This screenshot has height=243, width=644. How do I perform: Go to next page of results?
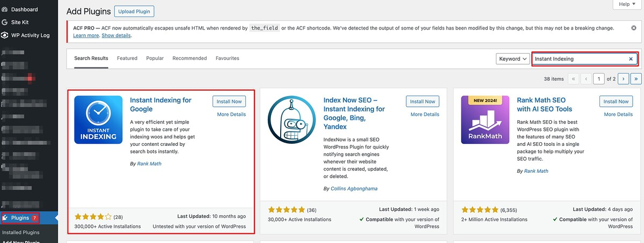click(x=624, y=79)
